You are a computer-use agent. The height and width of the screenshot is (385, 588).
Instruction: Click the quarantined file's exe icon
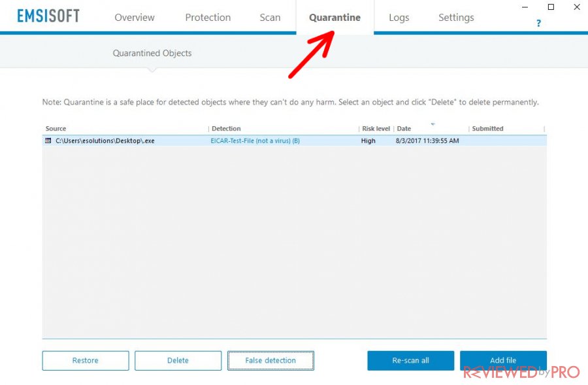coord(48,141)
